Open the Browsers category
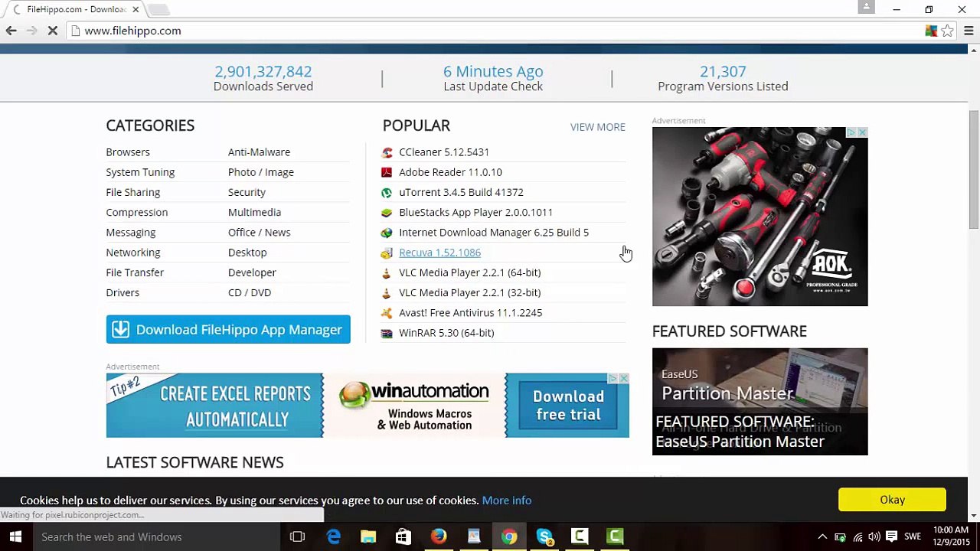This screenshot has height=551, width=980. click(128, 152)
